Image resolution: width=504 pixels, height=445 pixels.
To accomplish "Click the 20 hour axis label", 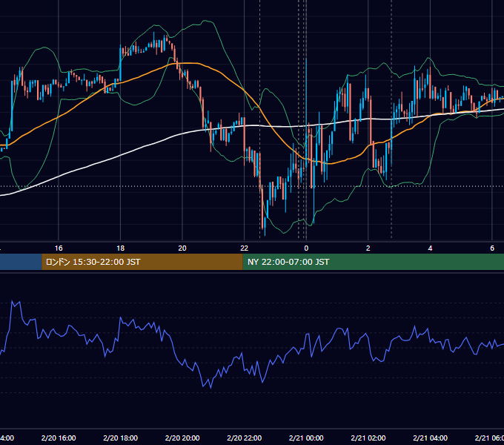I will coord(182,248).
